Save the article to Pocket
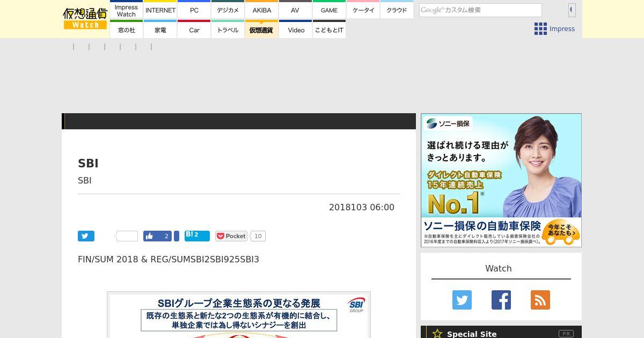 pyautogui.click(x=231, y=236)
